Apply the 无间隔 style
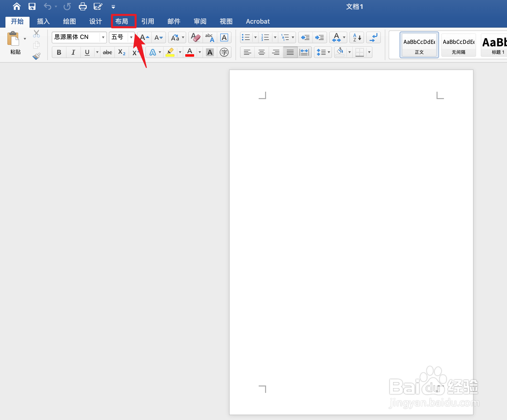 pos(458,45)
